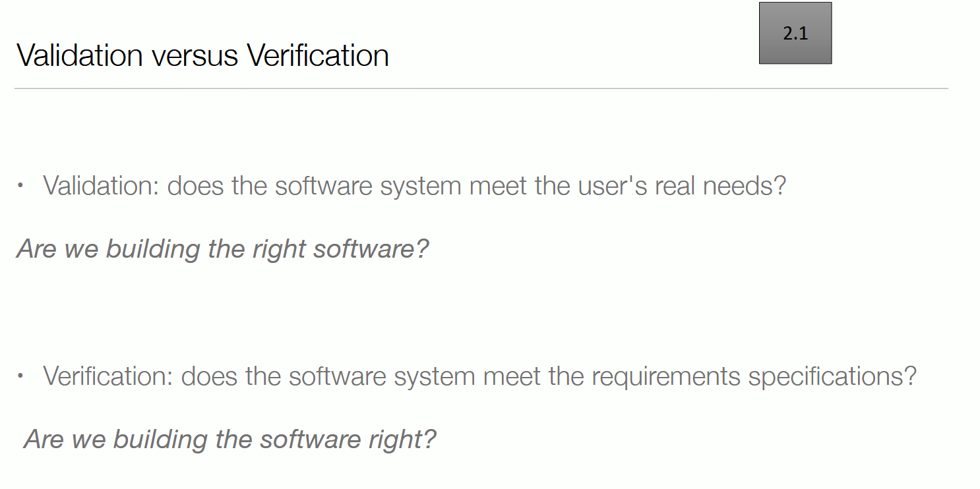The image size is (980, 489).
Task: Select the italic line "Are we building the software right?"
Action: (230, 439)
